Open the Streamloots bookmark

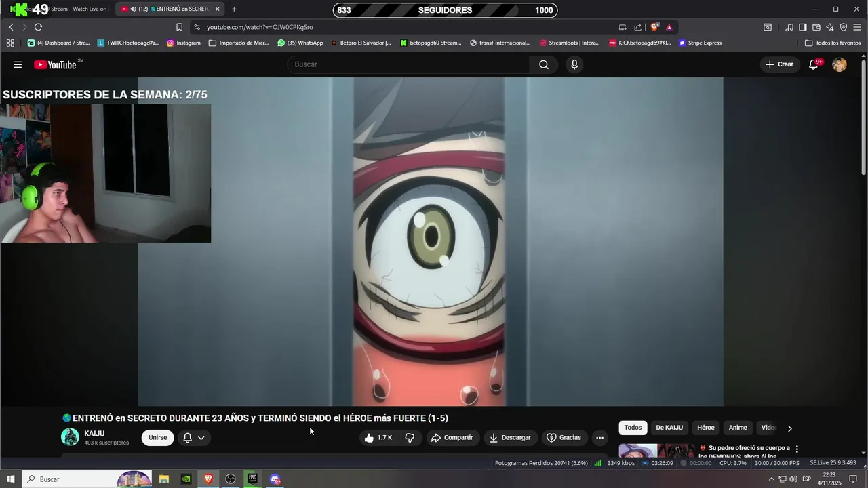coord(570,43)
